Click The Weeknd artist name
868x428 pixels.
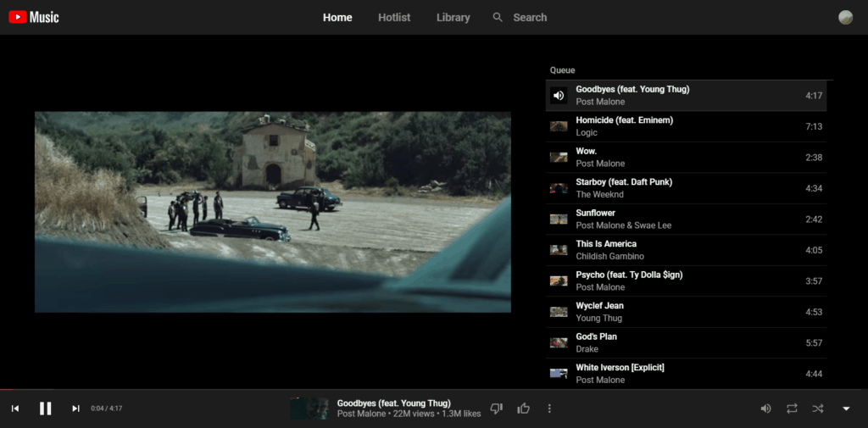[x=599, y=194]
